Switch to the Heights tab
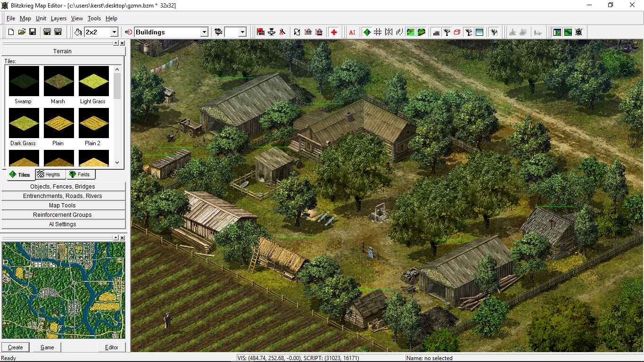Image resolution: width=644 pixels, height=362 pixels. (x=50, y=174)
